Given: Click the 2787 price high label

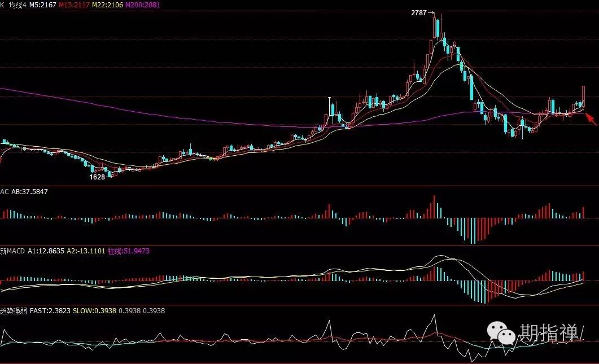Looking at the screenshot, I should pyautogui.click(x=419, y=12).
